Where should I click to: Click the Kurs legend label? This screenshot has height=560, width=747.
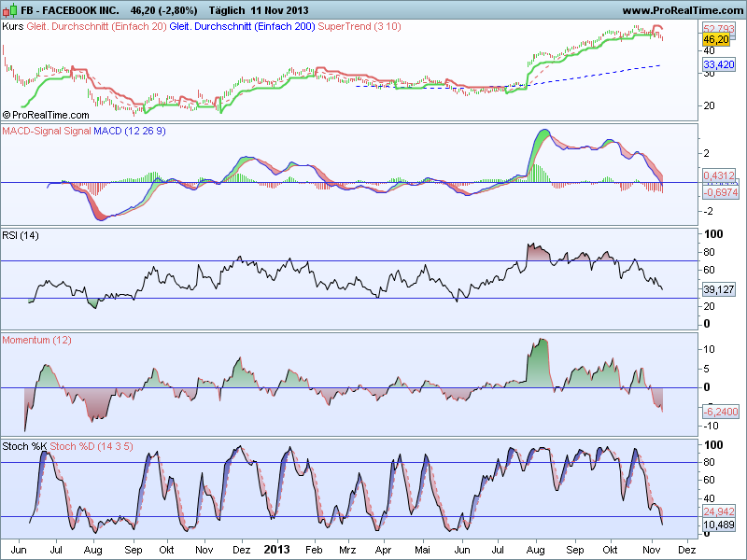pos(12,26)
